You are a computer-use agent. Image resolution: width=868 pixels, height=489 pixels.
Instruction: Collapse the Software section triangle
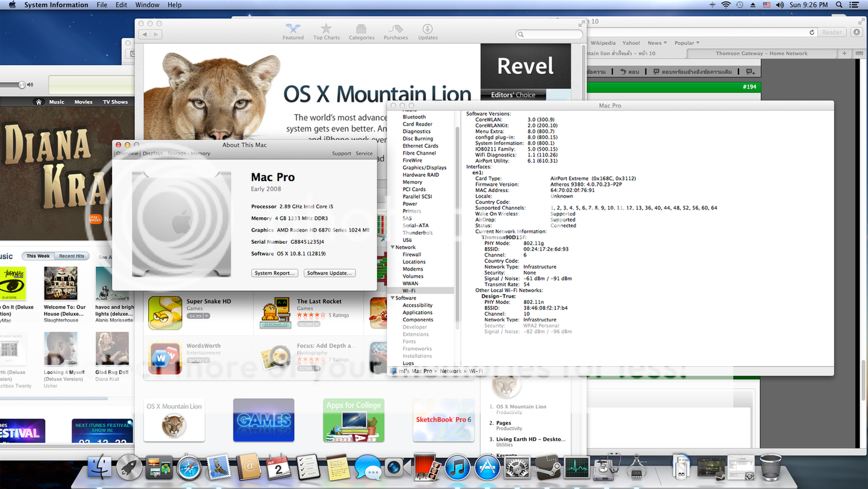[x=393, y=298]
